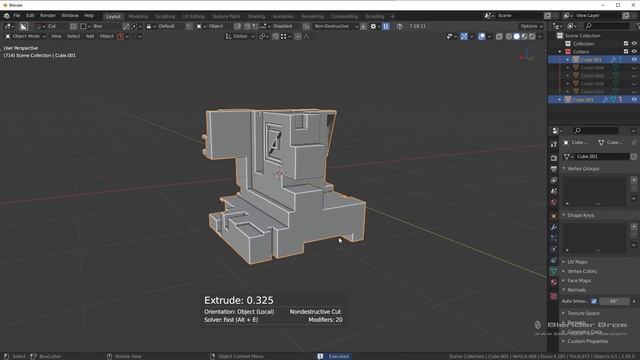Open the pivot point dropdown
640x360 pixels.
(x=264, y=36)
